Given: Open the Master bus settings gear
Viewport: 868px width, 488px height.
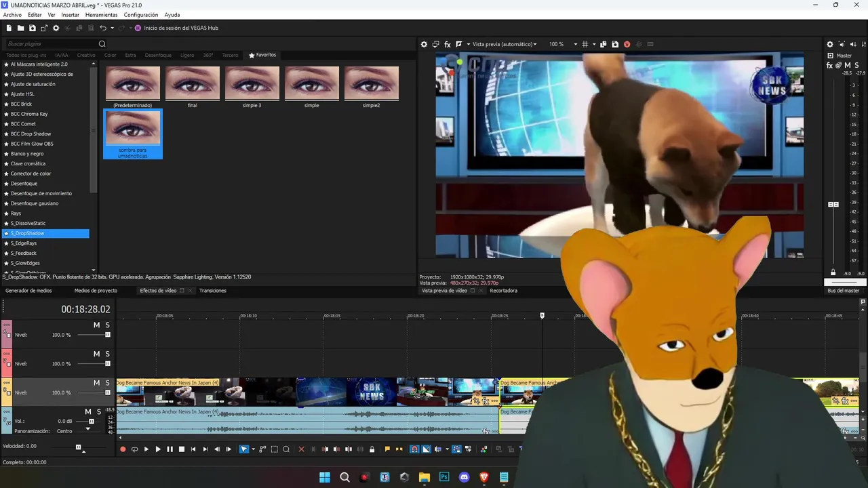Looking at the screenshot, I should pos(830,45).
